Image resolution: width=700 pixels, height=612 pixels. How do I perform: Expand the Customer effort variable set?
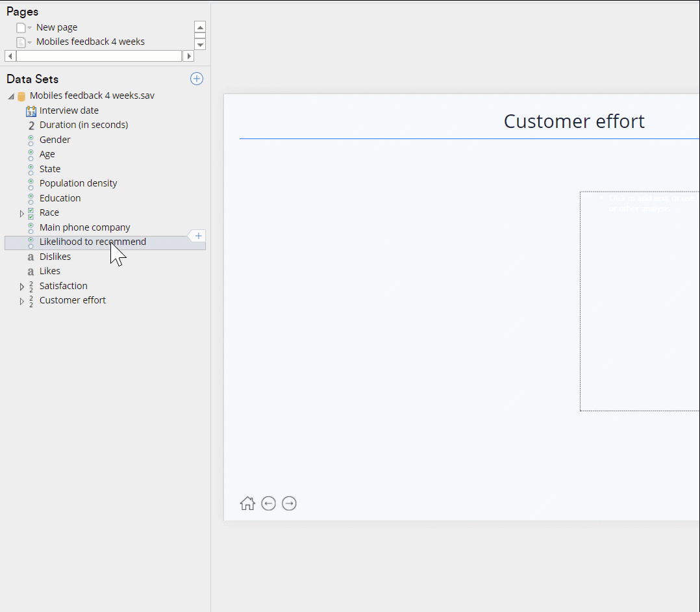[x=21, y=300]
